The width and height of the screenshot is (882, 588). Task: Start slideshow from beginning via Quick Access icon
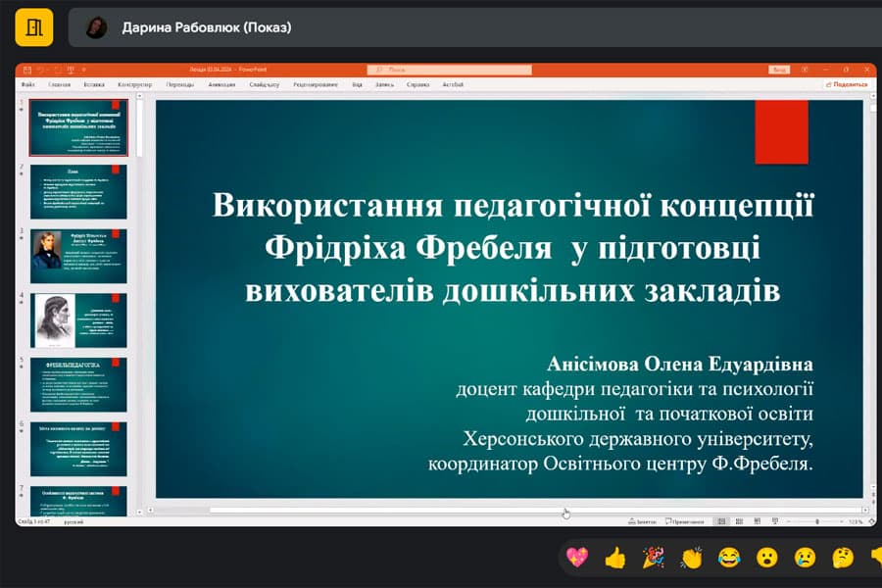pyautogui.click(x=69, y=70)
